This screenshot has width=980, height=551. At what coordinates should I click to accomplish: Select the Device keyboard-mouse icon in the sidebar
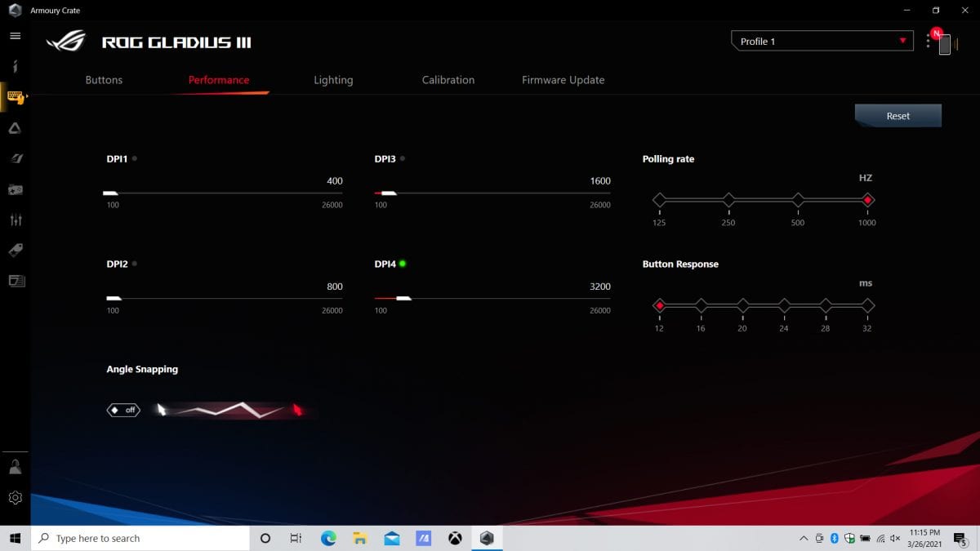pos(15,96)
